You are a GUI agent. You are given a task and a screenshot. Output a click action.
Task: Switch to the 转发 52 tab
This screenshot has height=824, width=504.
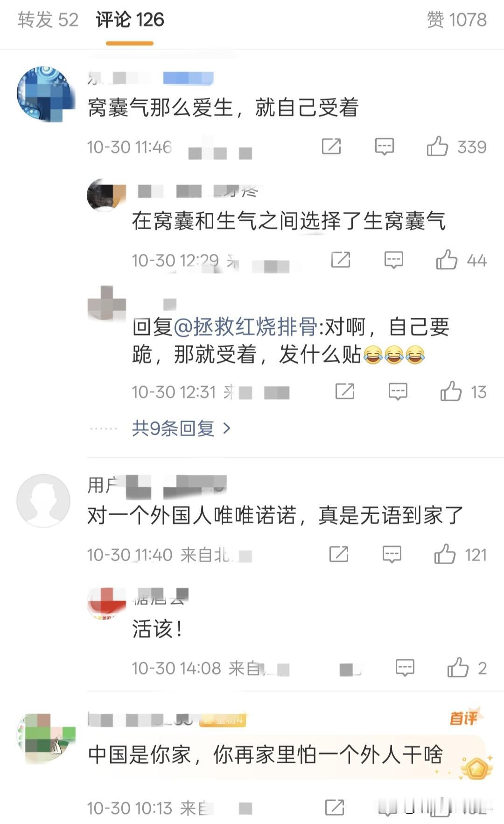coord(48,20)
